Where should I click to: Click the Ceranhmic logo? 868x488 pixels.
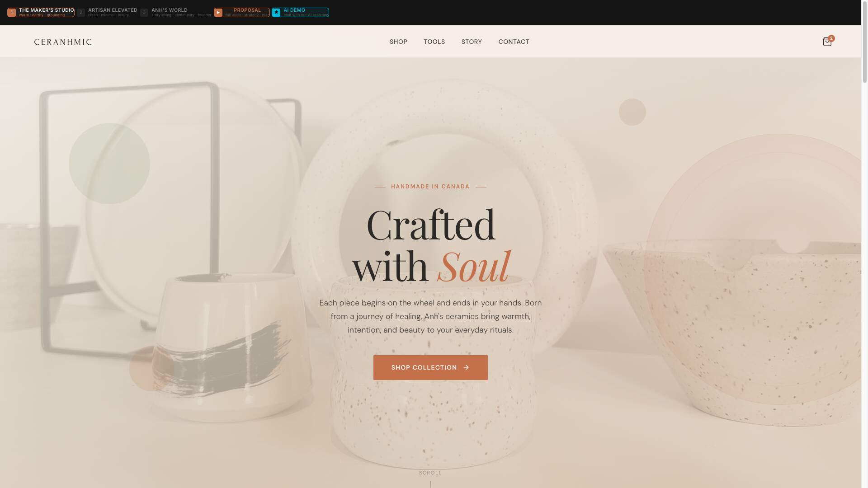tap(63, 42)
